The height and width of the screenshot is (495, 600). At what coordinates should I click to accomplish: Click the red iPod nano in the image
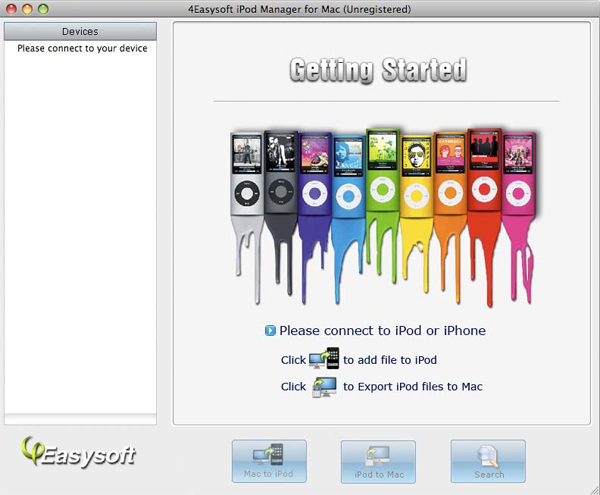[484, 170]
